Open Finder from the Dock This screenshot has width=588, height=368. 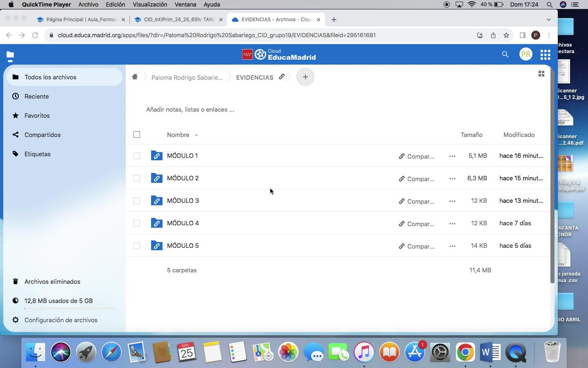[36, 352]
